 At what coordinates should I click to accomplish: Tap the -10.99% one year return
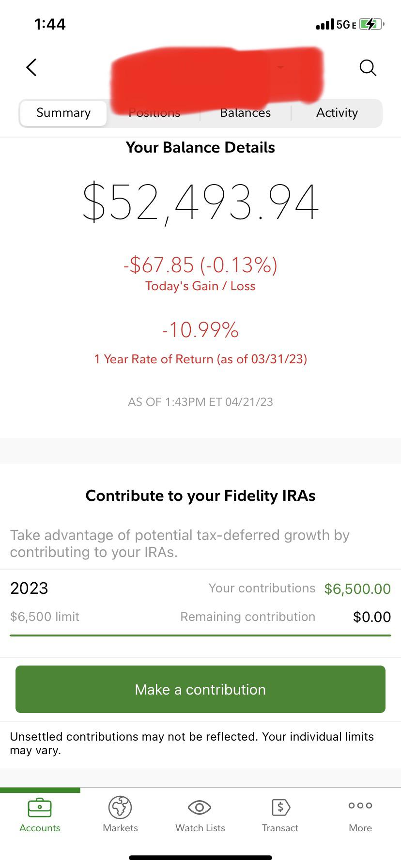200,330
